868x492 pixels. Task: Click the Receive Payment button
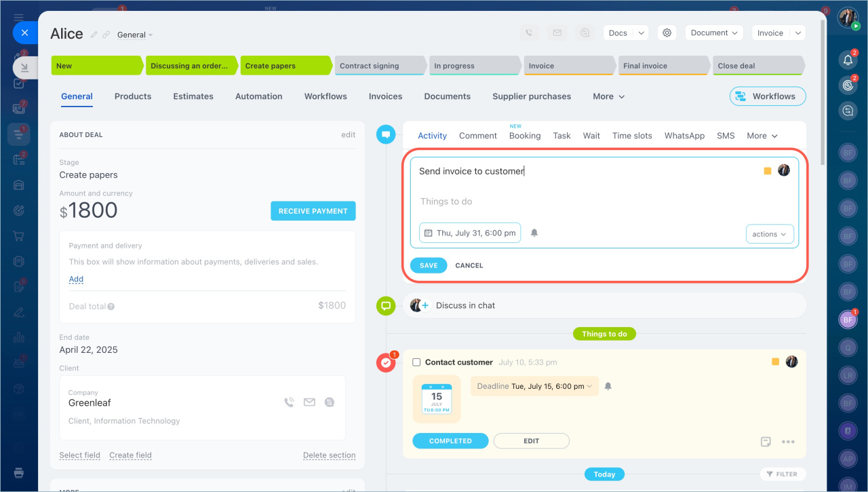[x=313, y=211]
